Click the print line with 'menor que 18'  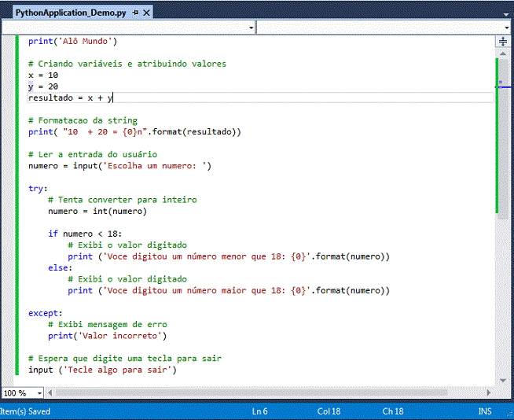click(x=229, y=256)
